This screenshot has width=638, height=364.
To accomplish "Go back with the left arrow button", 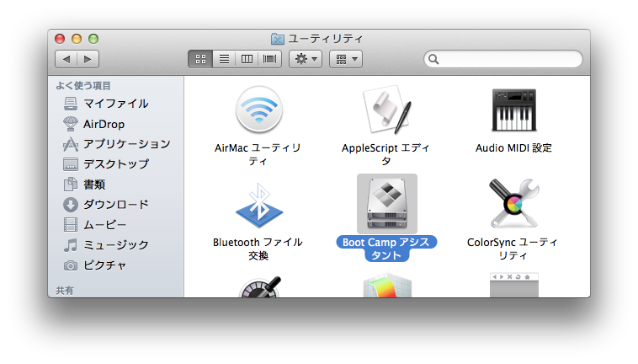I will click(x=66, y=59).
